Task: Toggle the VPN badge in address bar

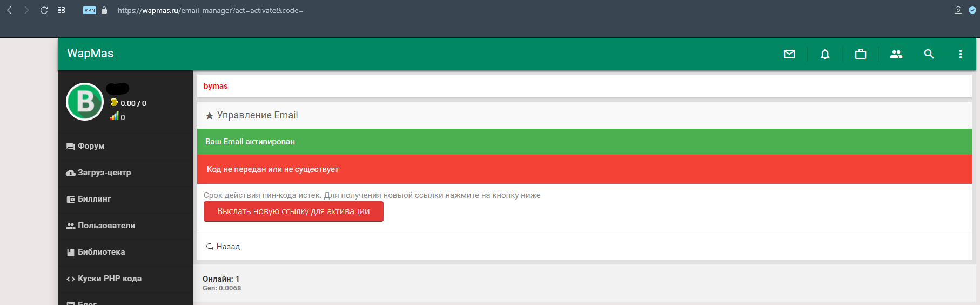Action: coord(89,10)
